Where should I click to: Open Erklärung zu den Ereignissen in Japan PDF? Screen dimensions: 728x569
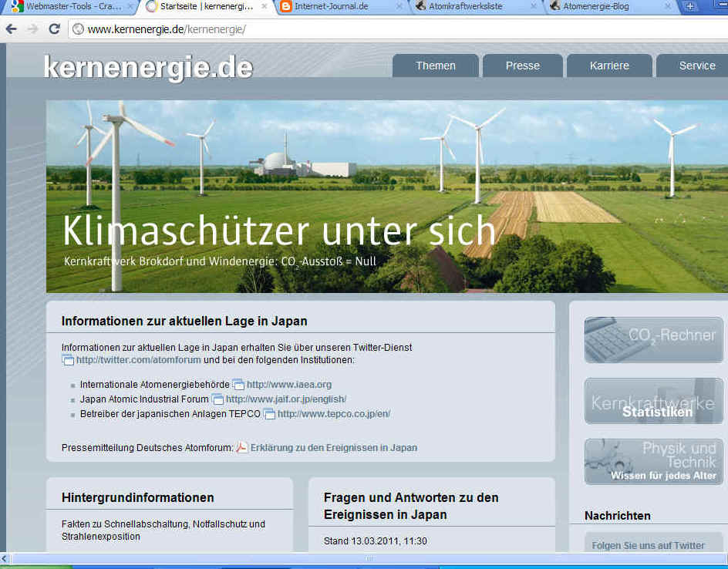pyautogui.click(x=334, y=448)
